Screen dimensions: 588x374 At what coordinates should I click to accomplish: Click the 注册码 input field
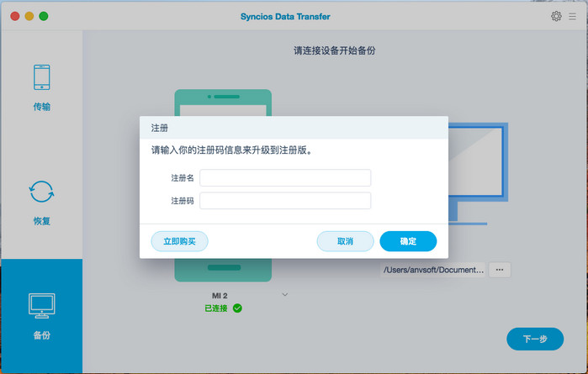tap(285, 201)
